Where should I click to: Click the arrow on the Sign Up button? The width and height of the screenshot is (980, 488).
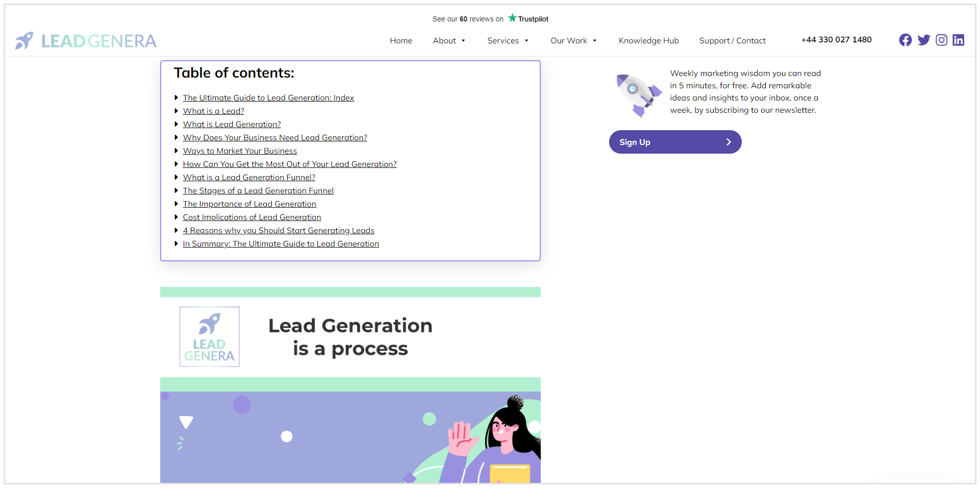(728, 142)
